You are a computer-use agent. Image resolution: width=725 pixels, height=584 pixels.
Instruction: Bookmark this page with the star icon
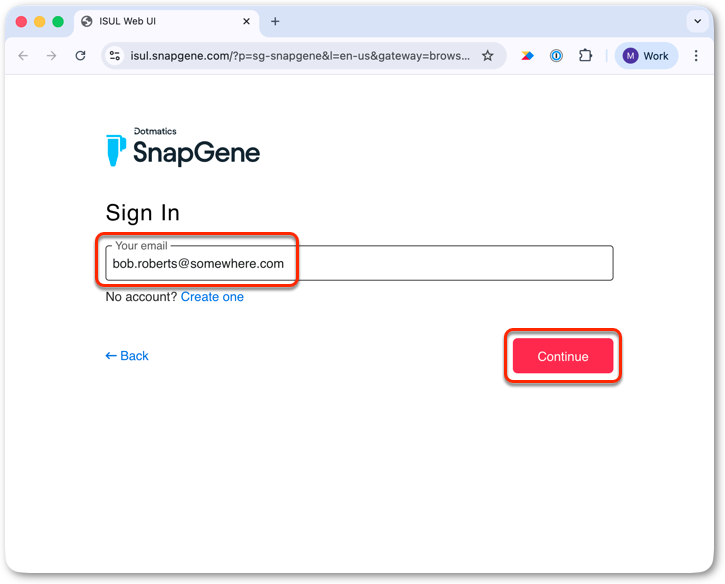click(487, 56)
